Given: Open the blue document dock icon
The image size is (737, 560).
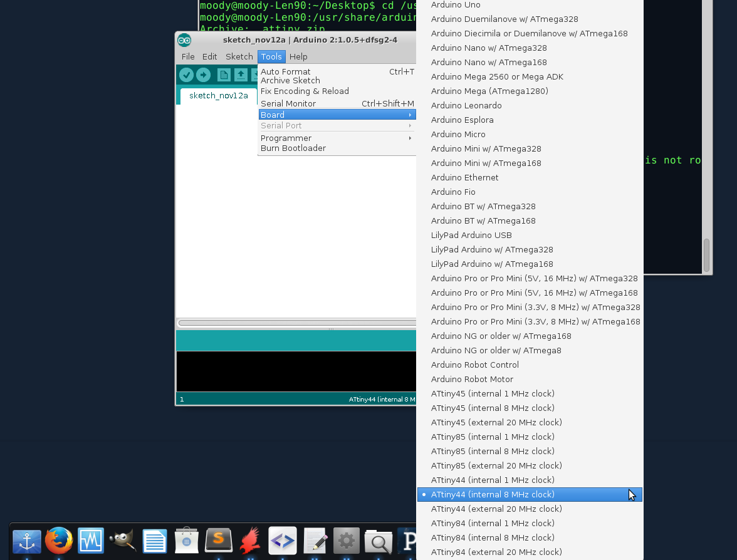Looking at the screenshot, I should point(155,541).
